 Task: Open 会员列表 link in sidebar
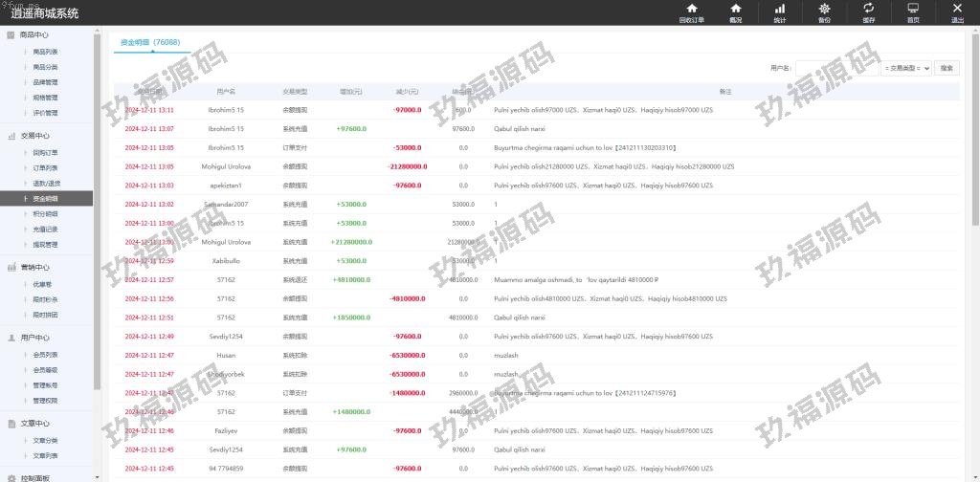tap(45, 354)
